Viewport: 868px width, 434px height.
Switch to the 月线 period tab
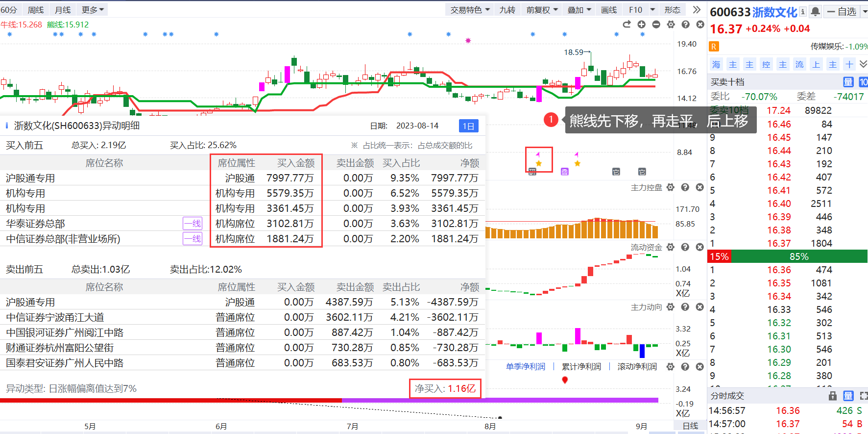(x=63, y=10)
